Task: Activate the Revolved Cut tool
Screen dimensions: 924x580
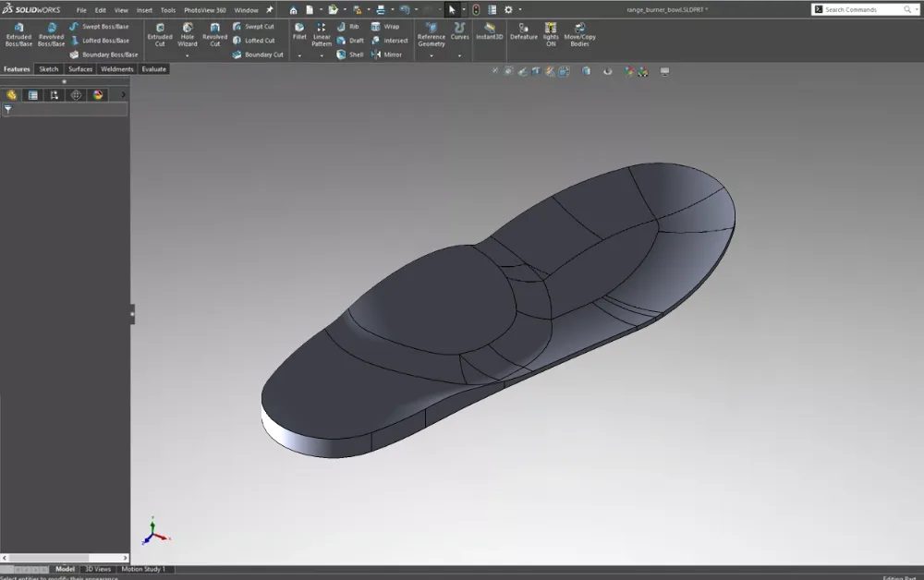Action: pos(214,34)
